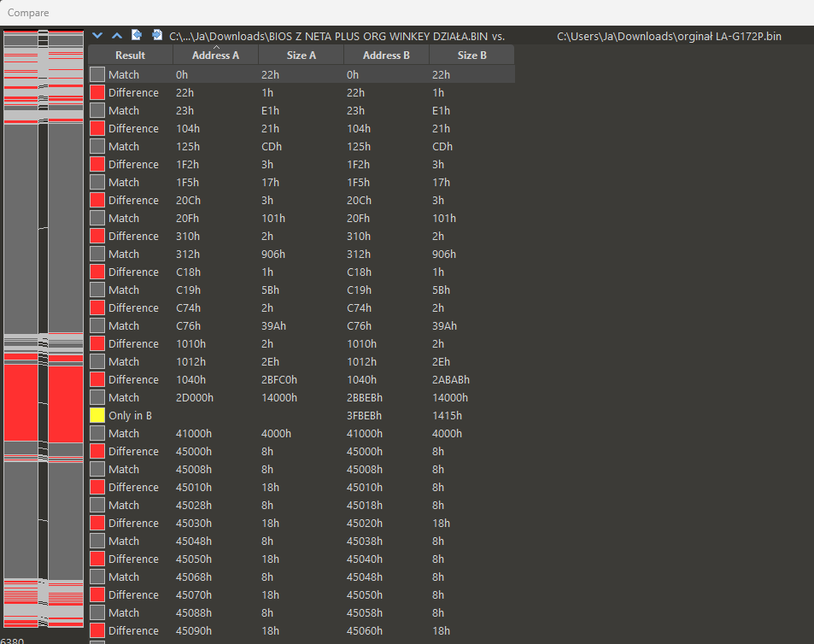The image size is (814, 644).
Task: Select the Difference row at address C74h
Action: point(302,307)
